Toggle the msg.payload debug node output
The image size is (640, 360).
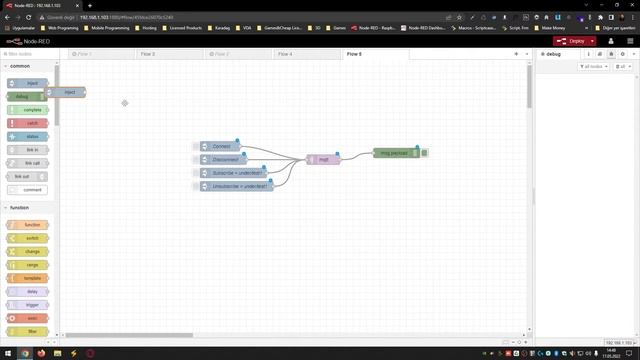(424, 153)
